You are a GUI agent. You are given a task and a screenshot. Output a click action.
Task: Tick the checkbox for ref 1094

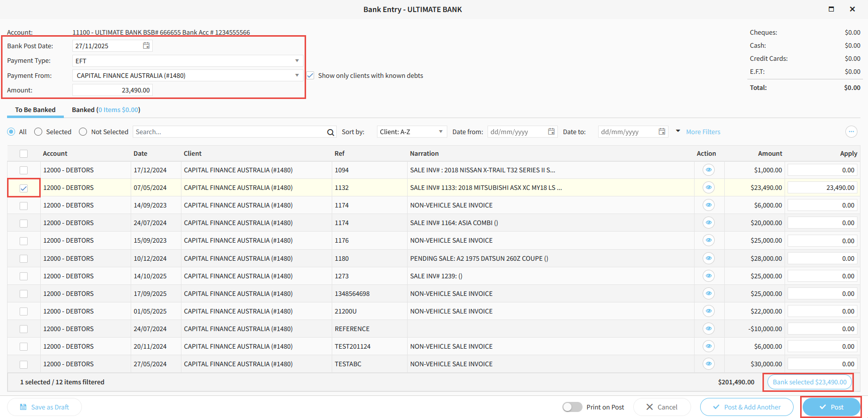(24, 170)
